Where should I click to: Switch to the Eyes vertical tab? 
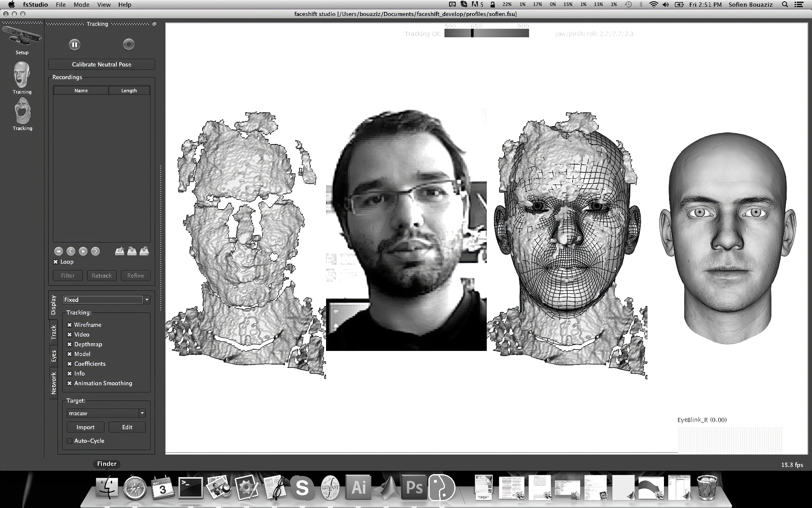pos(54,356)
